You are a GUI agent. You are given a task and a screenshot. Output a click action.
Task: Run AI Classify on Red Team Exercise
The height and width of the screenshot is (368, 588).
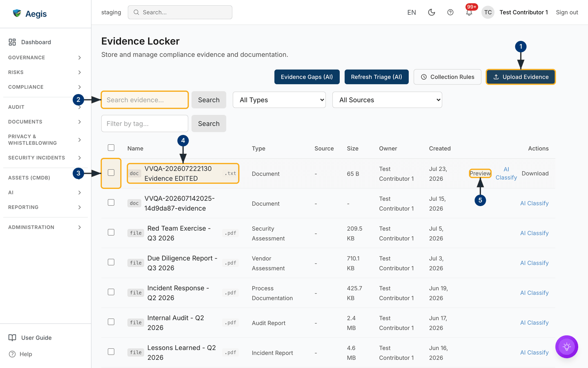(534, 233)
